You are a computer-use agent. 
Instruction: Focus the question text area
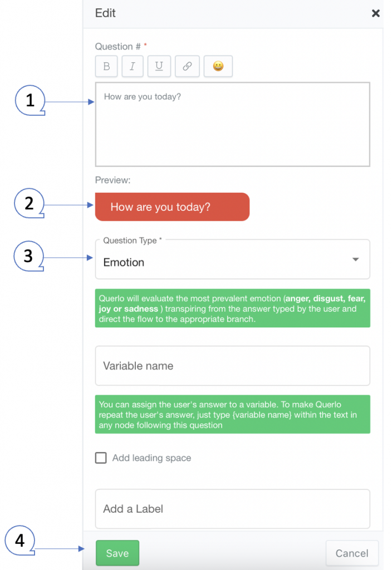[232, 124]
